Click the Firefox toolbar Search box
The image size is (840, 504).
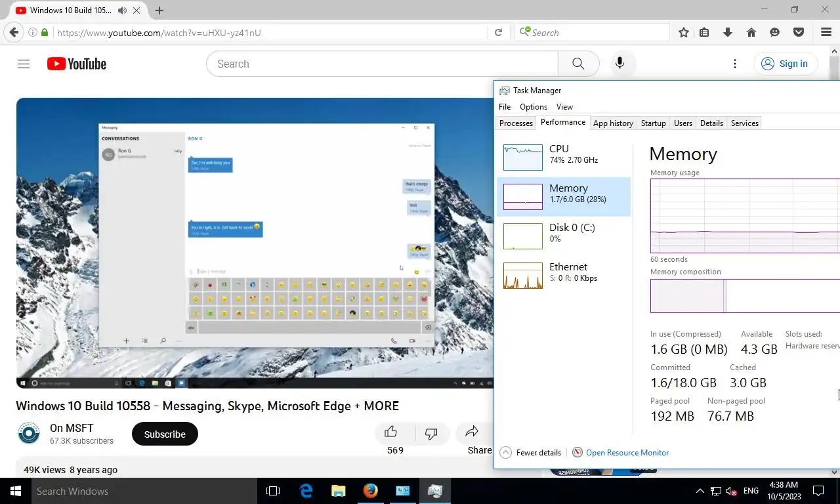tap(592, 32)
